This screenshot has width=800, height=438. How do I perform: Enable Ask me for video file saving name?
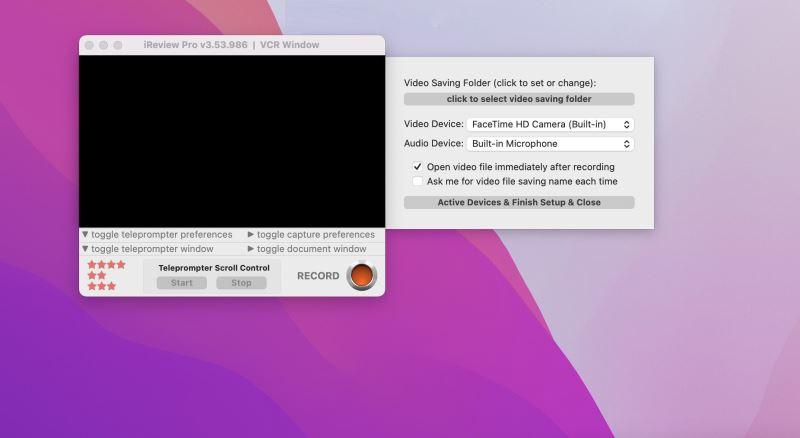tap(417, 181)
